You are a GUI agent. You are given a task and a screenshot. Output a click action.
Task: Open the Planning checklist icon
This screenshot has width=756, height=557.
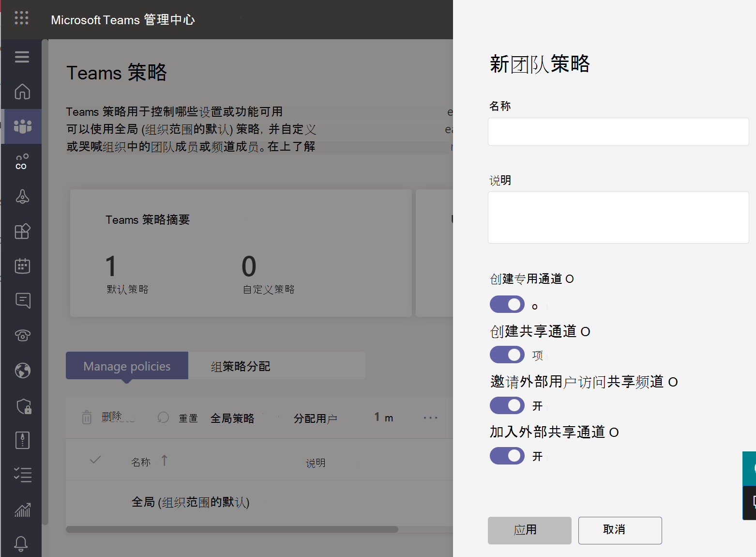click(22, 475)
